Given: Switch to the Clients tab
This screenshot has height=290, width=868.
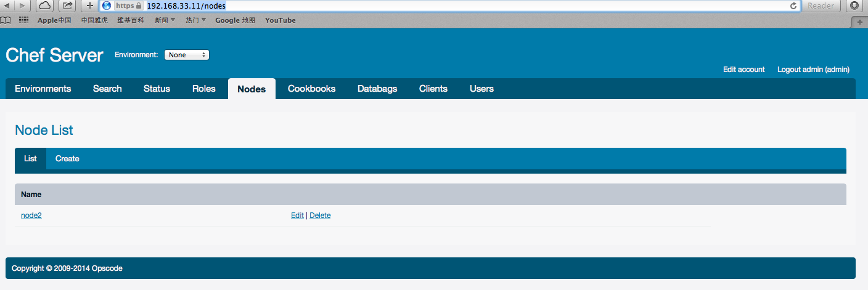Looking at the screenshot, I should click(x=433, y=89).
